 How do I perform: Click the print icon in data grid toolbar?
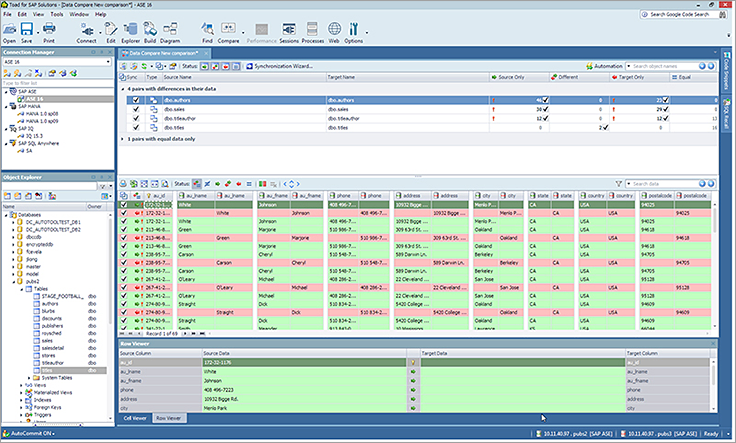[x=123, y=183]
